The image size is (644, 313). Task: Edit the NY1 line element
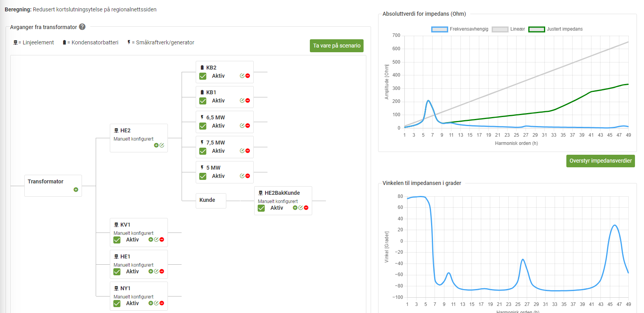[156, 303]
